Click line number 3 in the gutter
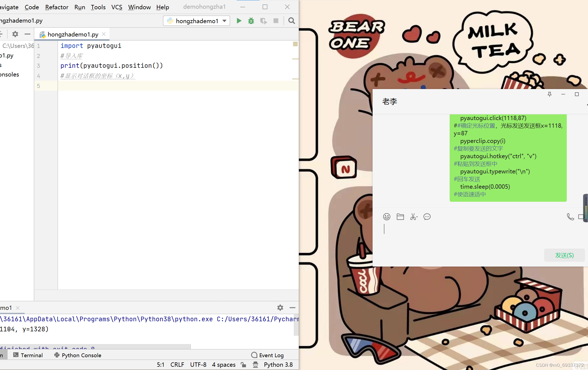Image resolution: width=588 pixels, height=370 pixels. coord(38,66)
